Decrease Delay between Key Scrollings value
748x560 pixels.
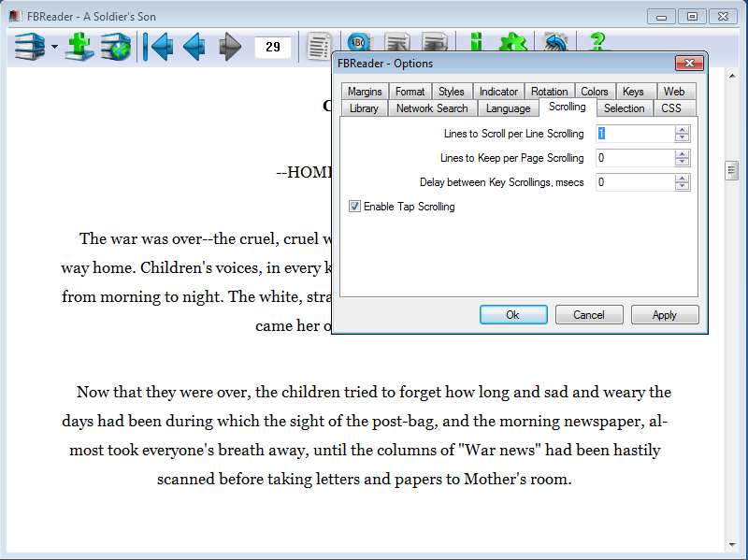[683, 186]
